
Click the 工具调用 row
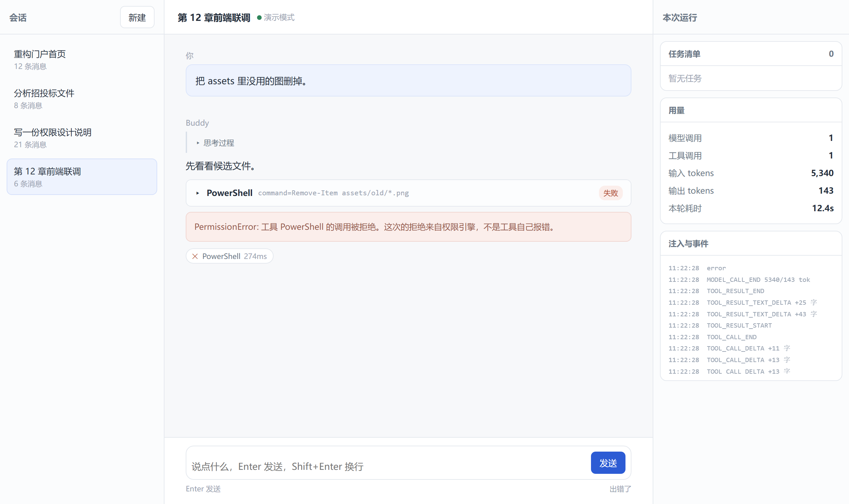coord(751,156)
